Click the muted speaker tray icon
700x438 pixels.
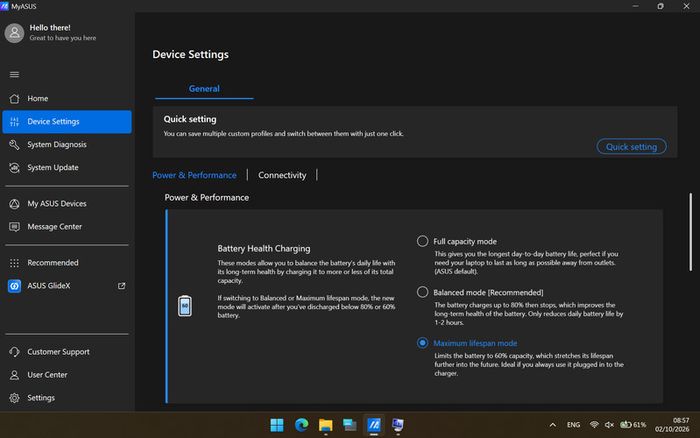coord(609,425)
